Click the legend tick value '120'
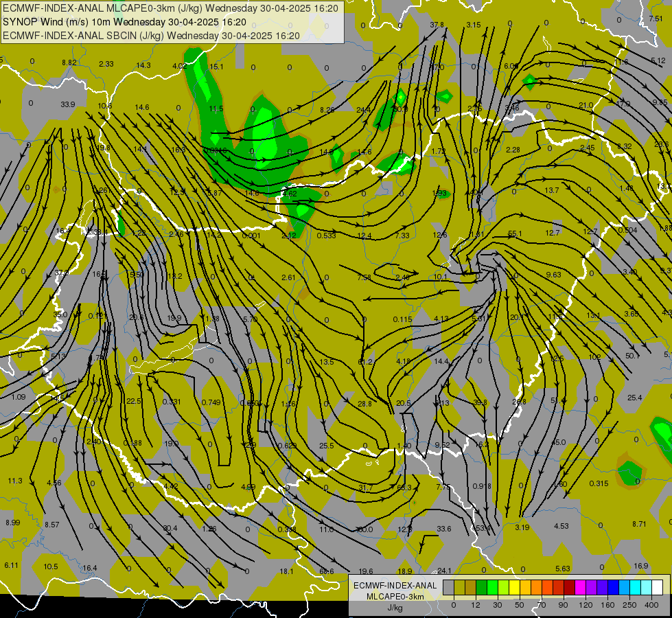 click(586, 605)
